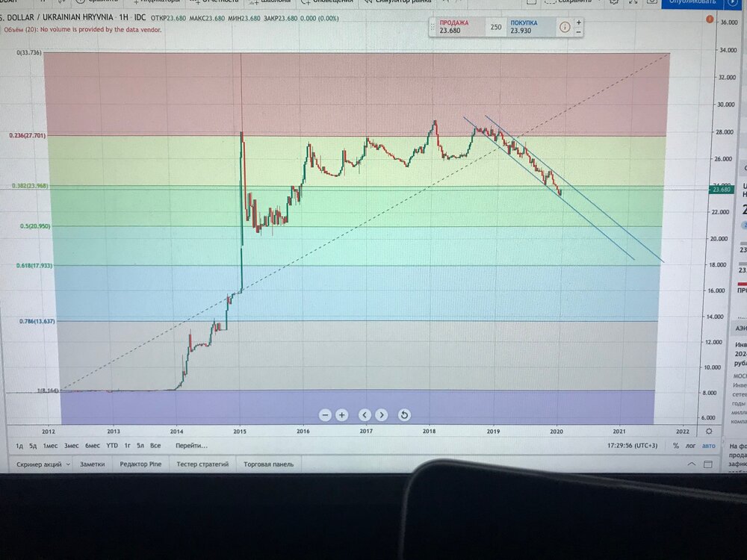This screenshot has height=560, width=747.
Task: Toggle the авто auto scale
Action: coord(709,446)
